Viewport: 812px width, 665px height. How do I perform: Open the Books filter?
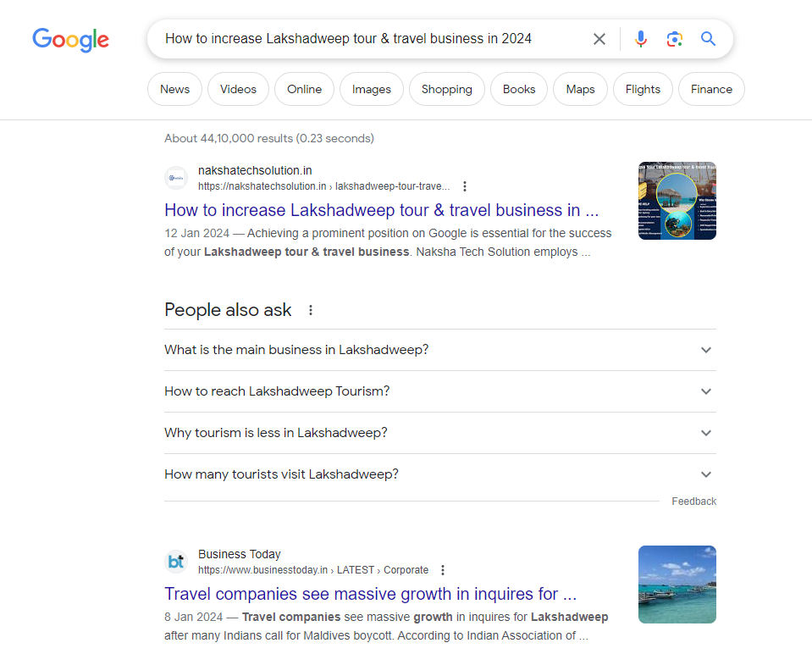click(519, 89)
